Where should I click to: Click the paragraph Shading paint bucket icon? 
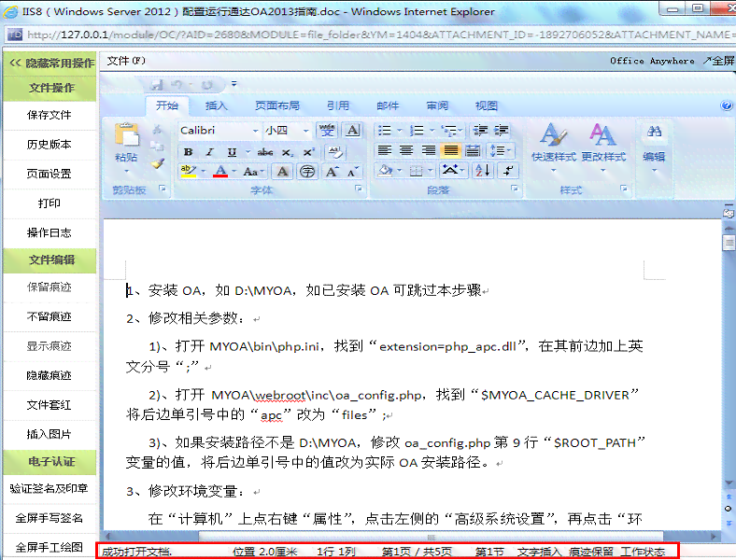pyautogui.click(x=386, y=170)
